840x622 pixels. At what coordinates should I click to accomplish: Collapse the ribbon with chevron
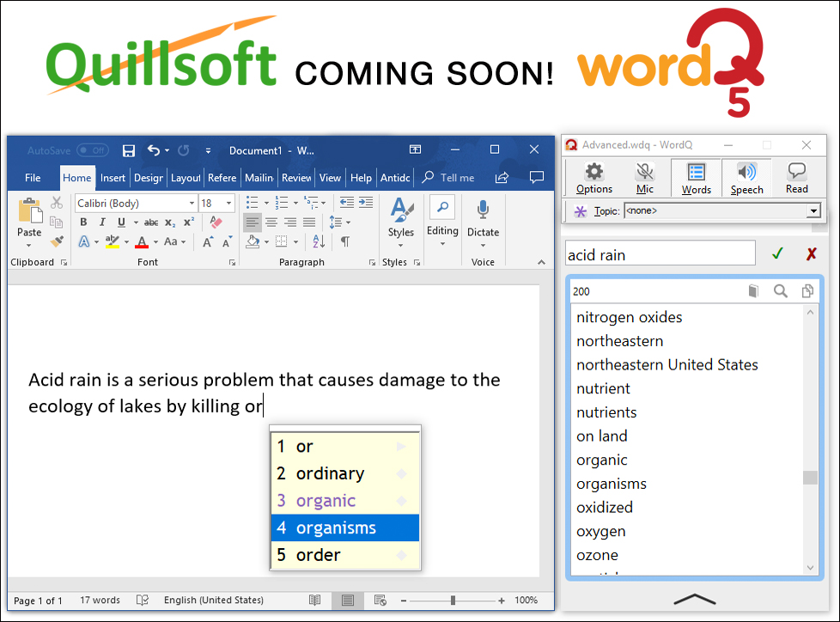[x=542, y=262]
